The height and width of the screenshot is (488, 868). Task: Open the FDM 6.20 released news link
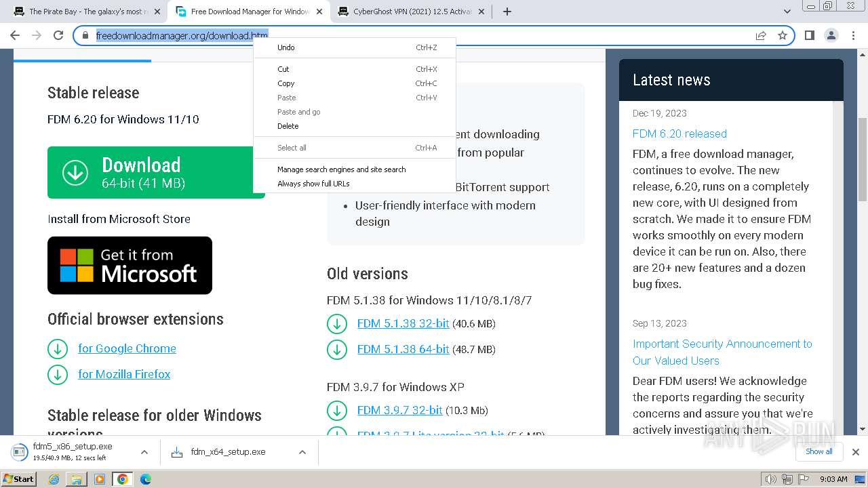point(679,134)
